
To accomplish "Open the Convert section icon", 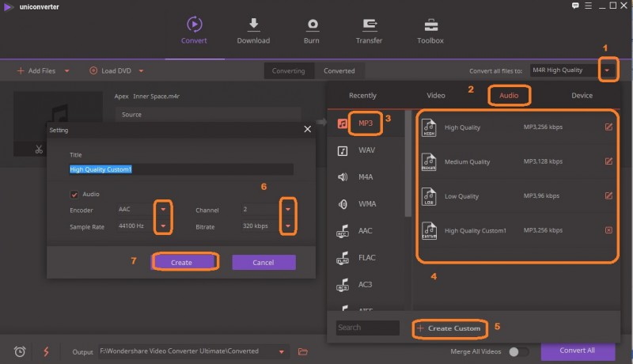I will tap(194, 25).
